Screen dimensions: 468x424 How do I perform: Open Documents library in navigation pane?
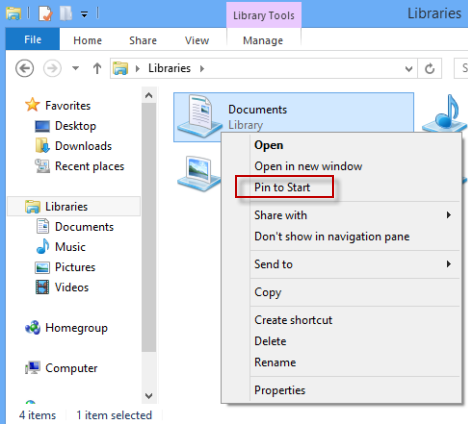pos(84,227)
